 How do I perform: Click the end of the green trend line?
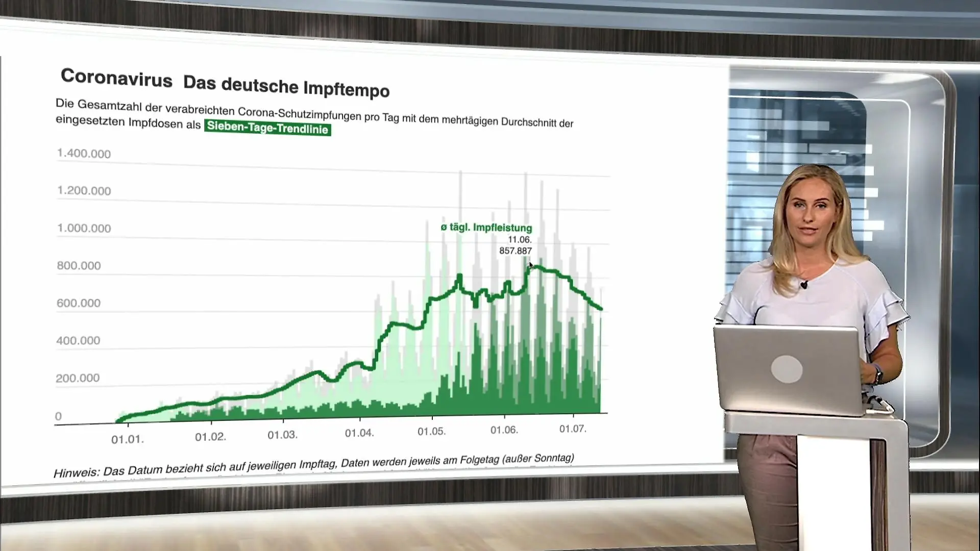(601, 308)
